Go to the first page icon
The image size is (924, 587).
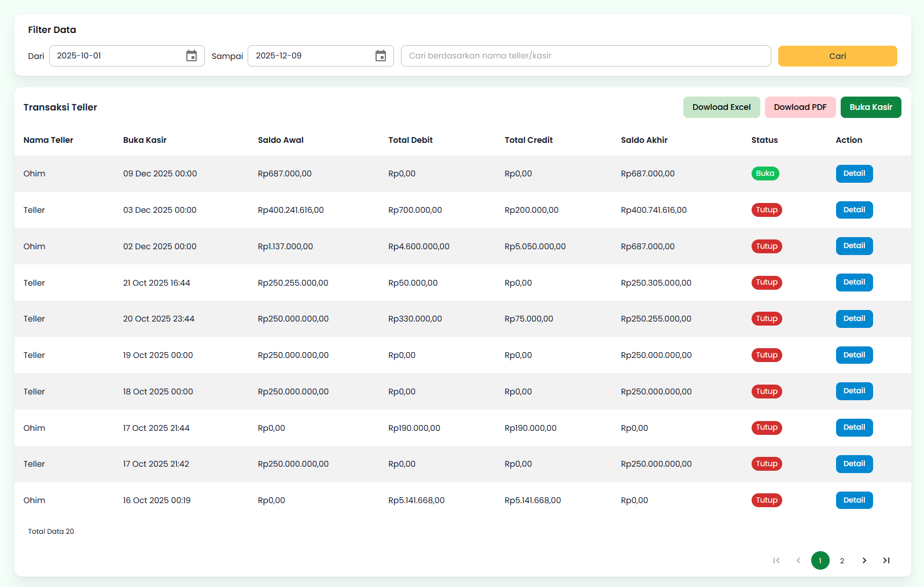[x=776, y=560]
